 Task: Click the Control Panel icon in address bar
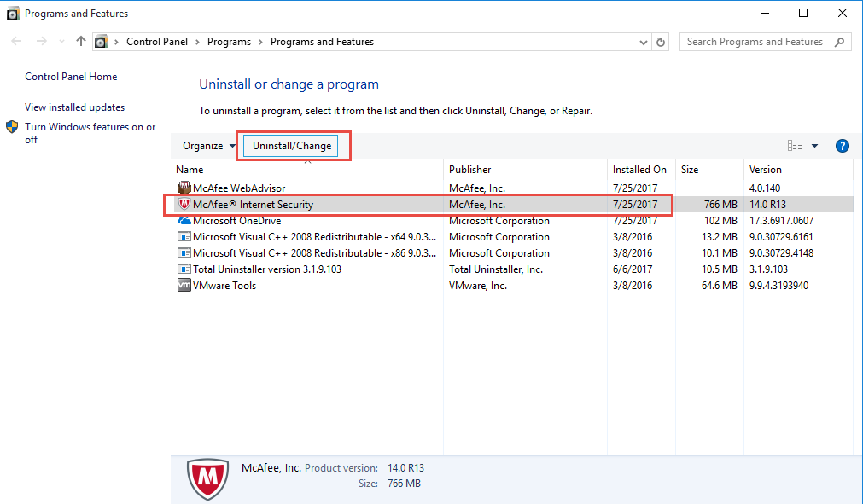click(x=101, y=42)
